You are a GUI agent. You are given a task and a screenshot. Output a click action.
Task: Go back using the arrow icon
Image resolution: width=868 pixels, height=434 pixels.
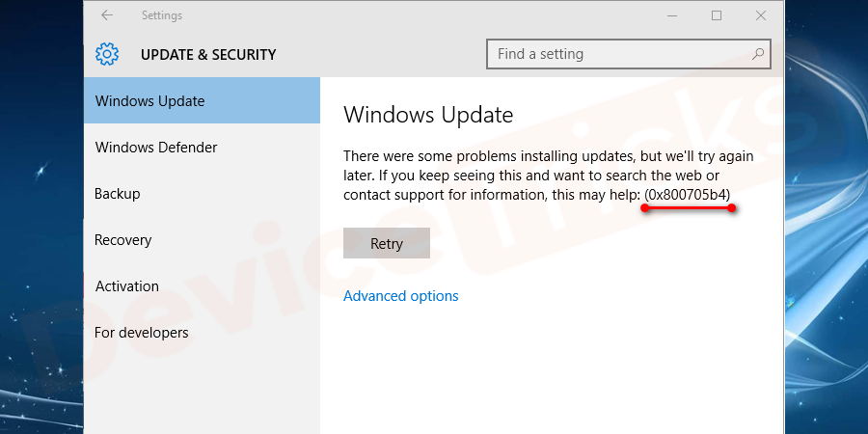(107, 15)
